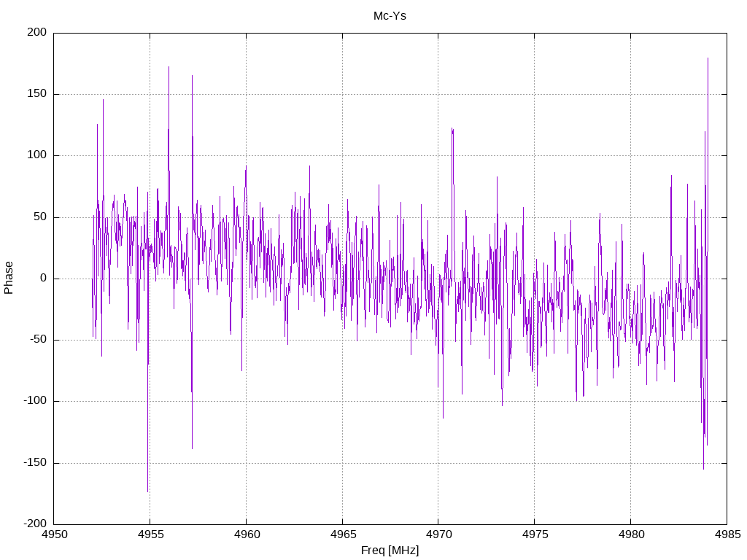Click the x-axis tick label 4970
This screenshot has width=747, height=560.
tap(438, 534)
